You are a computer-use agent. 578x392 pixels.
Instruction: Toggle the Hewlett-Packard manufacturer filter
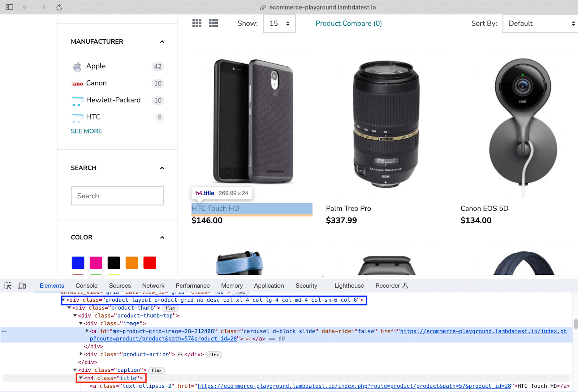click(x=113, y=100)
